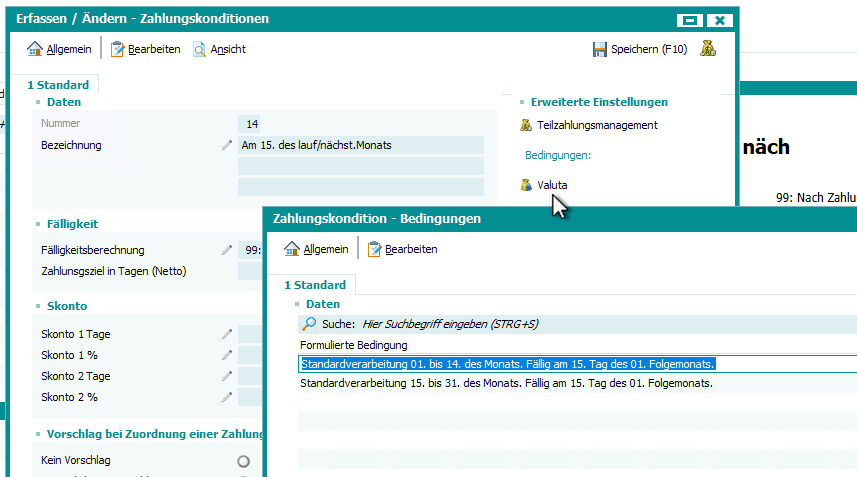Click the pencil icon for Skonto 2 %
This screenshot has width=857, height=477.
point(227,398)
